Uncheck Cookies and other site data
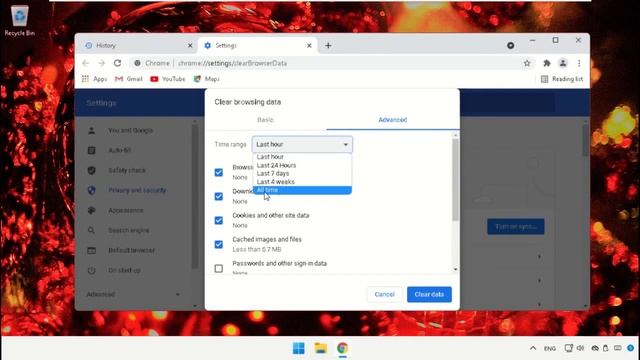The height and width of the screenshot is (360, 640). [x=219, y=220]
